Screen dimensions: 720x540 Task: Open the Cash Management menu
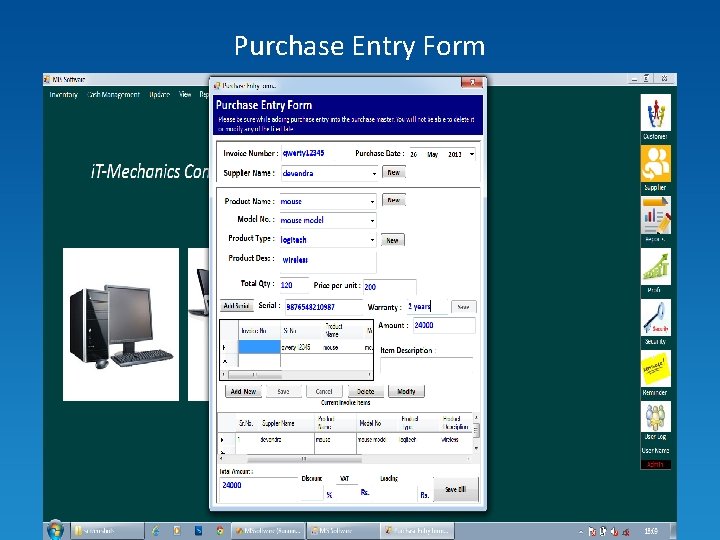[113, 95]
